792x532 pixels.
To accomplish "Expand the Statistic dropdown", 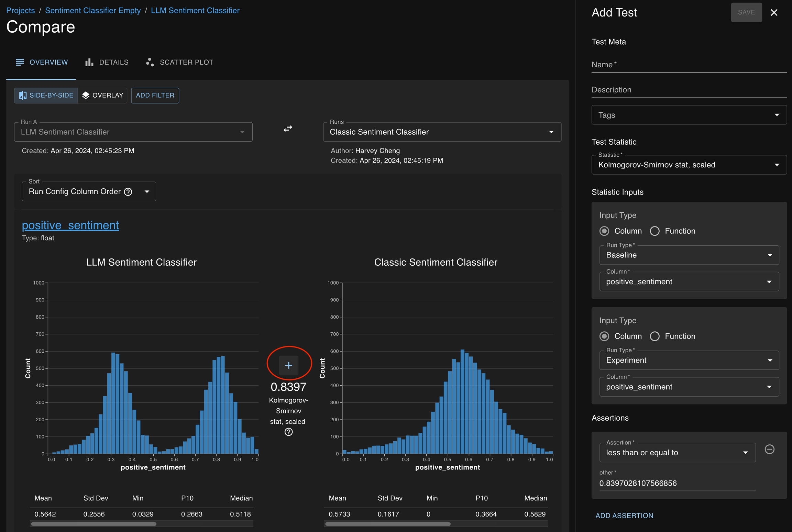I will tap(689, 165).
